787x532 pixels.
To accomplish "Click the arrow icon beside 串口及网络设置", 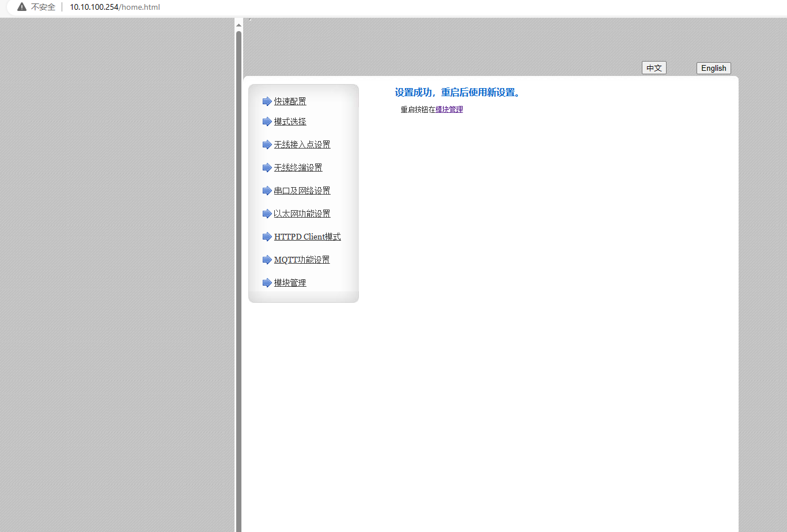I will [x=267, y=191].
